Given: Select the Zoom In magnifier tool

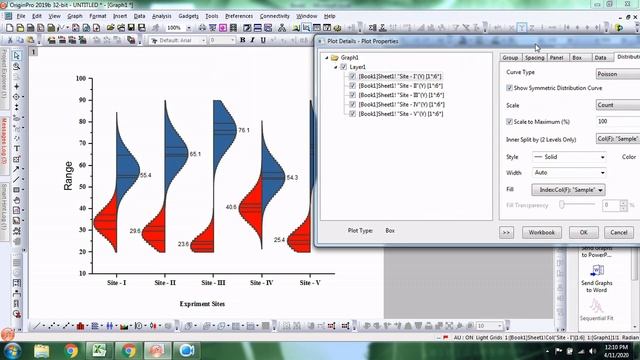Looking at the screenshot, I should point(16,66).
